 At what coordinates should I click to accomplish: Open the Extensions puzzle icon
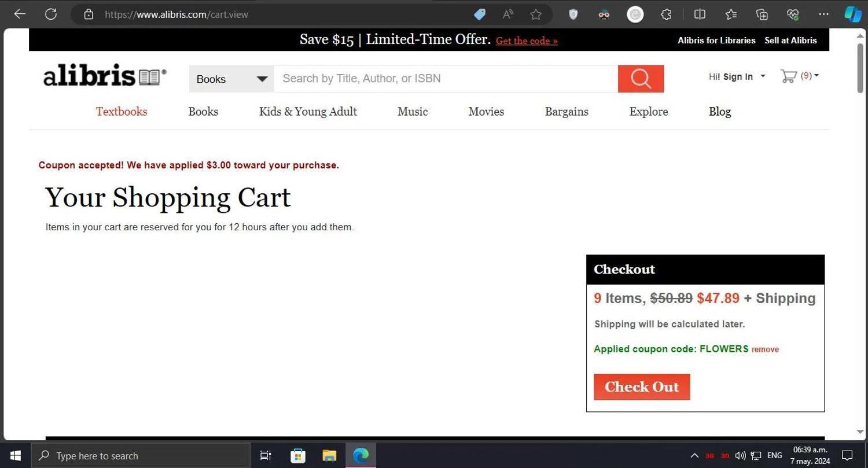pyautogui.click(x=666, y=14)
